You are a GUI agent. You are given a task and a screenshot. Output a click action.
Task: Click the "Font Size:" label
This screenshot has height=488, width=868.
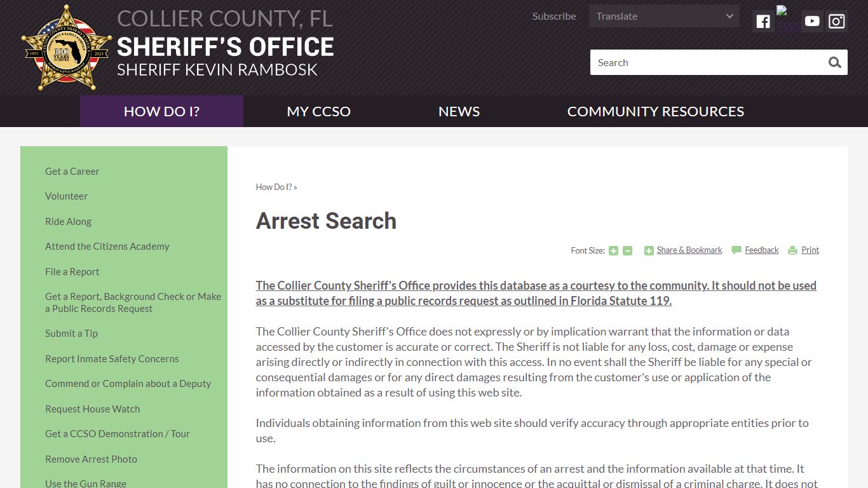pyautogui.click(x=588, y=250)
